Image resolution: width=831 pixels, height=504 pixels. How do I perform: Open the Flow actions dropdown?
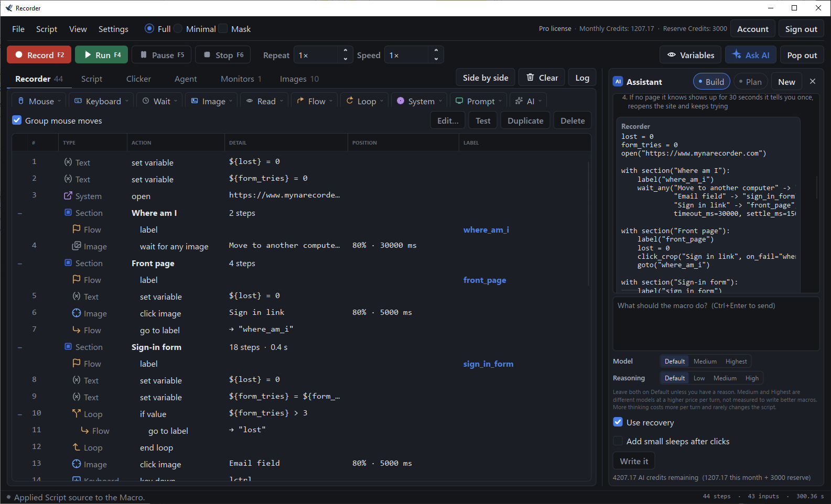[315, 101]
